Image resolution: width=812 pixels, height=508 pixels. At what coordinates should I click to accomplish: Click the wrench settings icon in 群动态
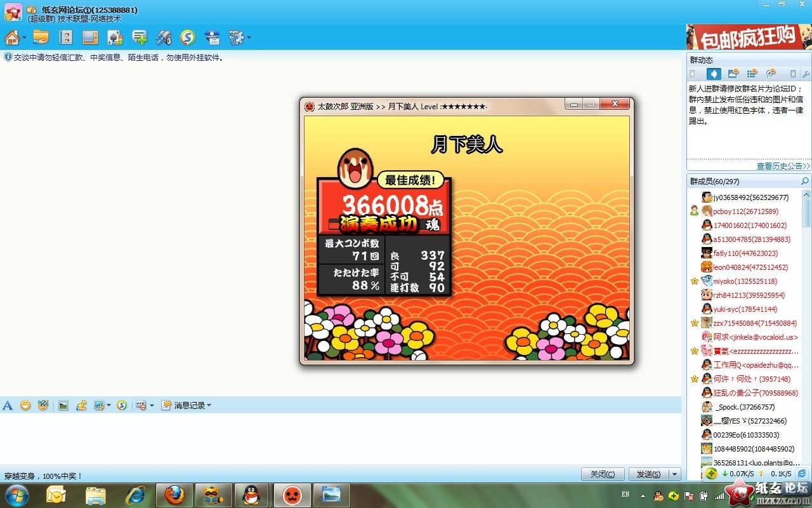(x=806, y=74)
